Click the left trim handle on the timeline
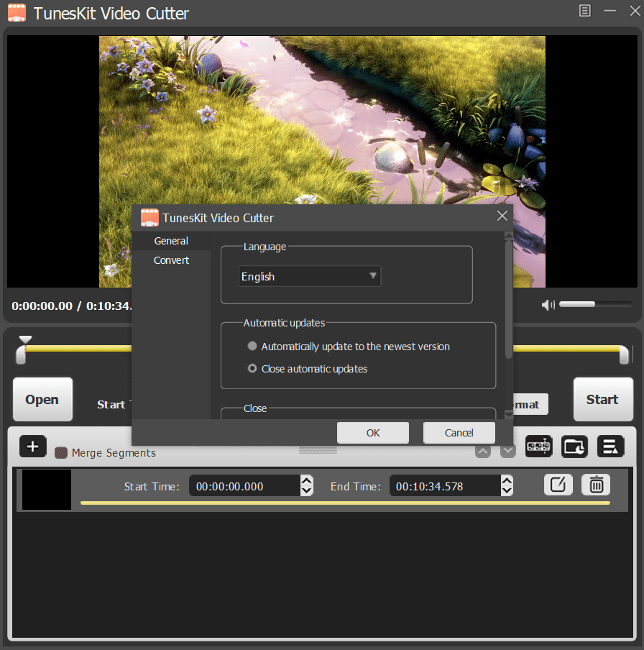 [21, 355]
